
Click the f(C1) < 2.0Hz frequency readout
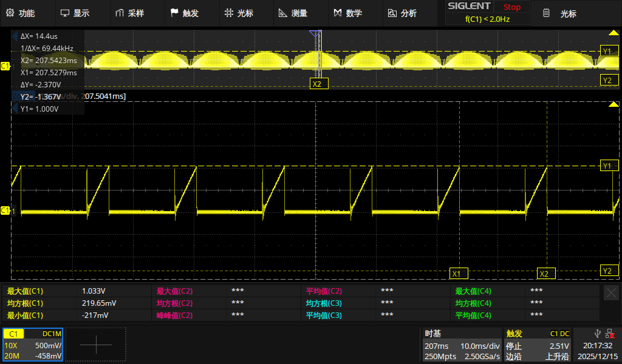click(x=488, y=19)
